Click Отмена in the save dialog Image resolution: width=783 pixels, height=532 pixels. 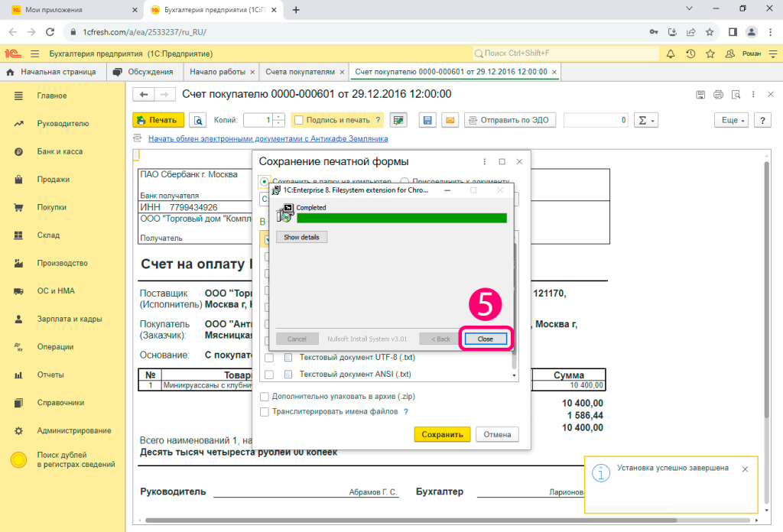[497, 434]
